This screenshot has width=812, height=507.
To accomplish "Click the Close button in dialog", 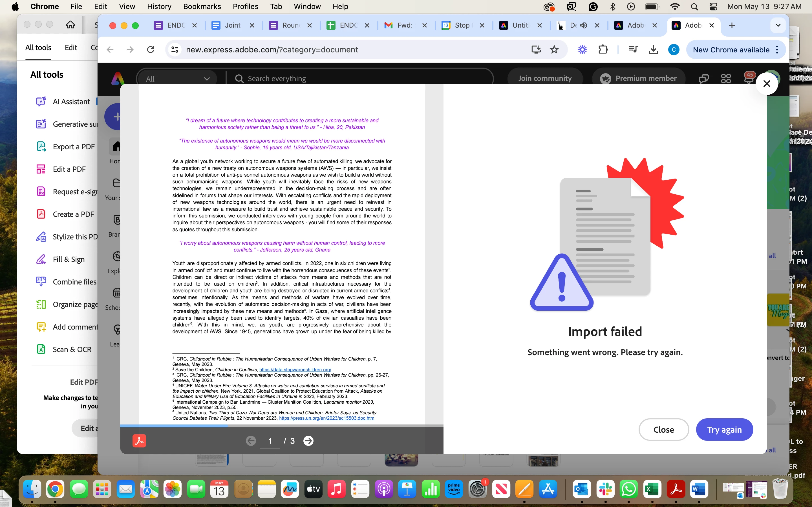I will [663, 429].
